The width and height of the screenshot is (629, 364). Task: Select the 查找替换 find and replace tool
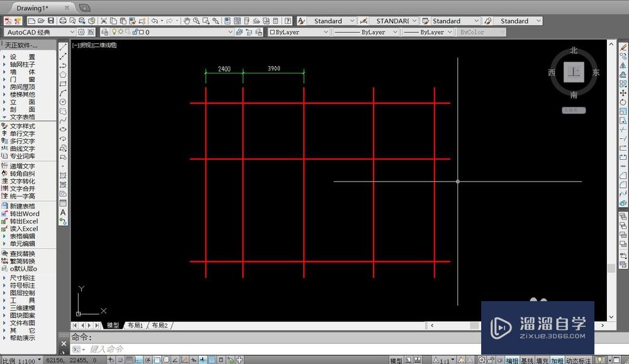[x=21, y=253]
